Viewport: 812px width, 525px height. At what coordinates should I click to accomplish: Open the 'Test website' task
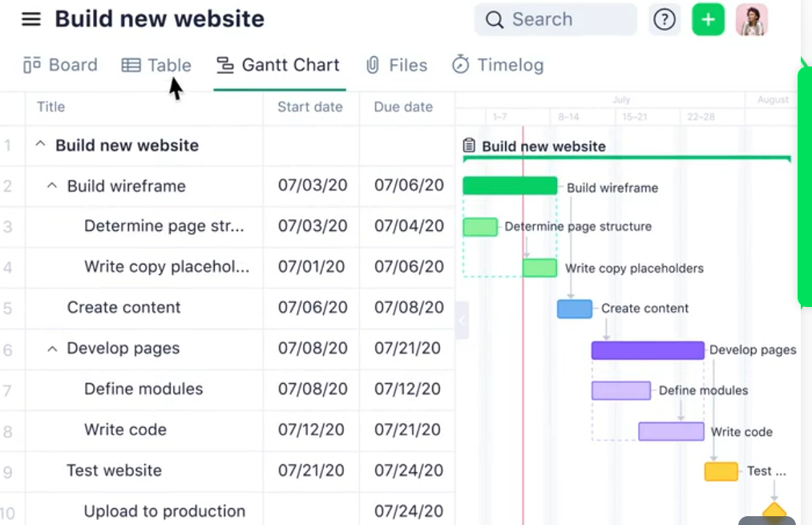pyautogui.click(x=114, y=470)
